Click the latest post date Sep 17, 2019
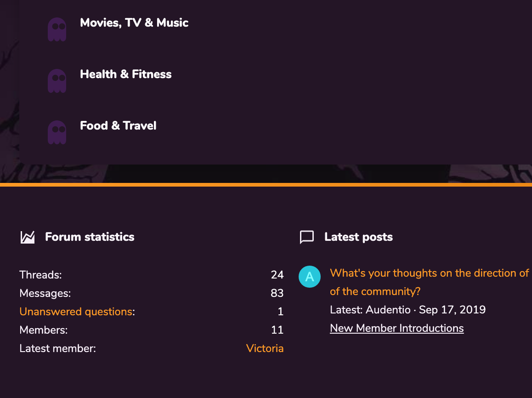The height and width of the screenshot is (398, 532). point(452,310)
